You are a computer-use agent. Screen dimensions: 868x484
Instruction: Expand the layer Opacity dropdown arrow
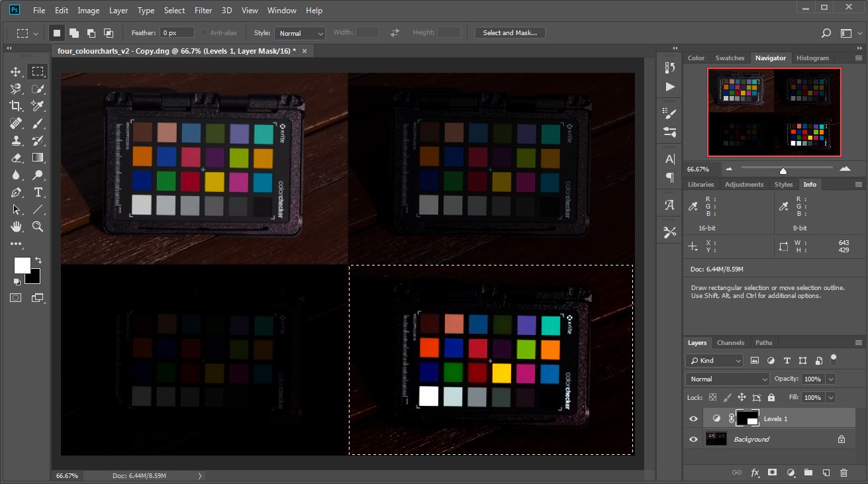[x=830, y=379]
